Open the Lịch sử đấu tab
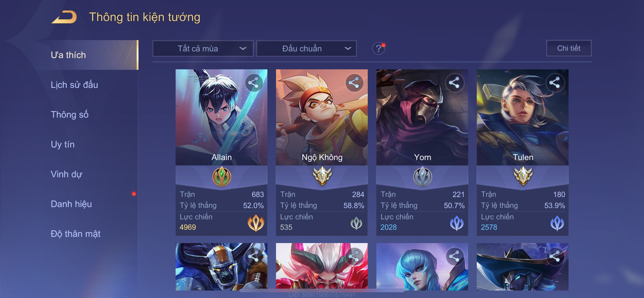Viewport: 644px width, 298px height. [74, 85]
